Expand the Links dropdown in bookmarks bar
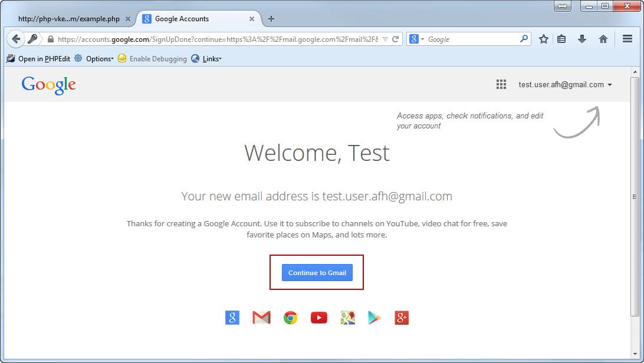 tap(211, 59)
